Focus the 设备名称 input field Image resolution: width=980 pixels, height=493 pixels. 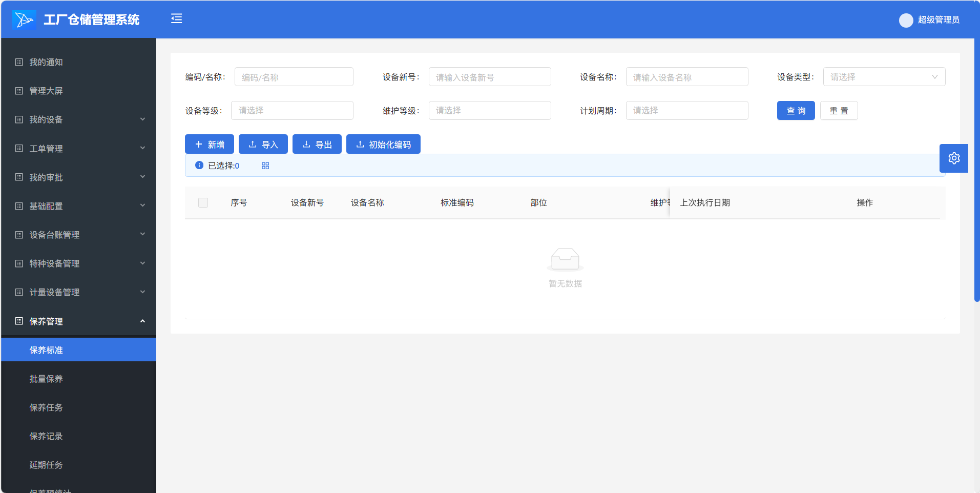coord(687,77)
